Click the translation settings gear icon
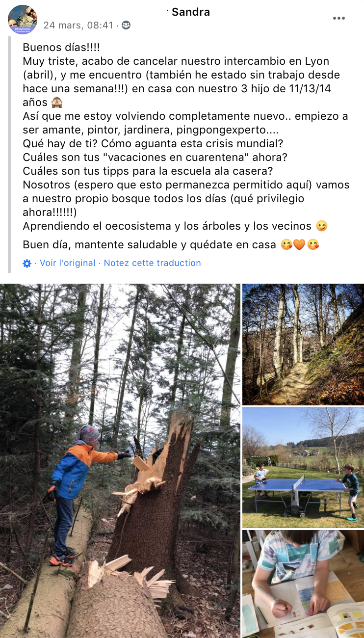Image resolution: width=364 pixels, height=638 pixels. 27,263
